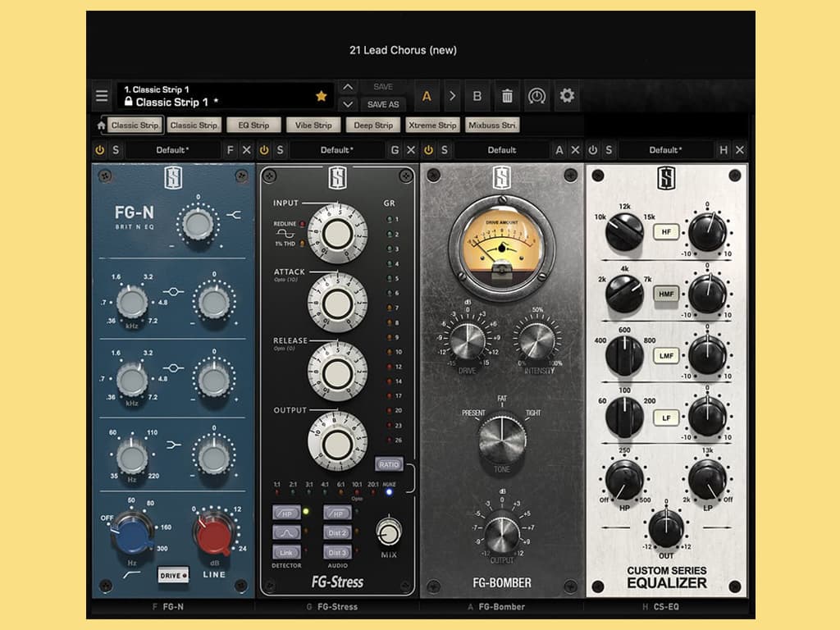Image resolution: width=840 pixels, height=630 pixels.
Task: Switch to the Mixbuss Strip tab
Action: (x=492, y=126)
